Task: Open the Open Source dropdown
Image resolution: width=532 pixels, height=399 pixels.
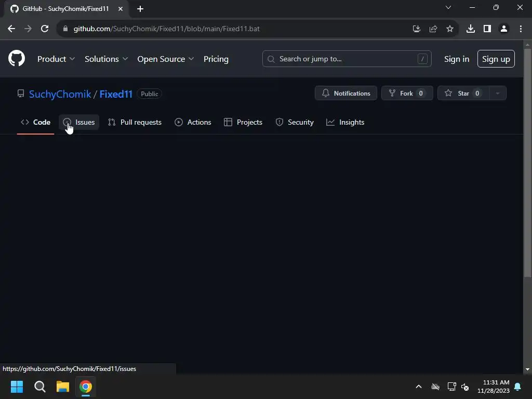Action: [x=166, y=59]
